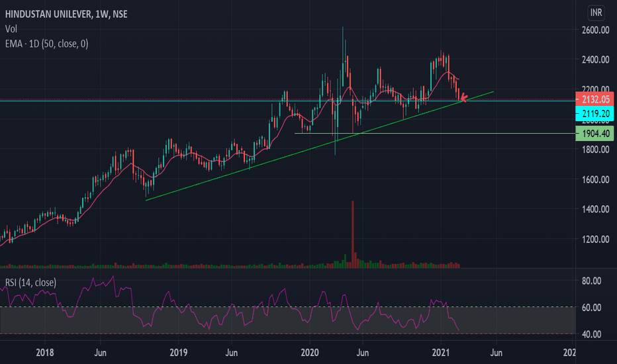The width and height of the screenshot is (617, 364).
Task: Select the EMA 1D (50, close, 0) legend
Action: point(46,44)
